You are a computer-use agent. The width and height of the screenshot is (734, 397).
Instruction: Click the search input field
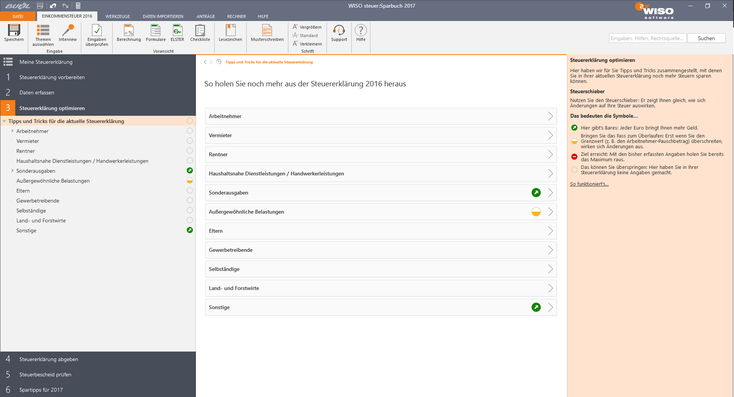(648, 38)
